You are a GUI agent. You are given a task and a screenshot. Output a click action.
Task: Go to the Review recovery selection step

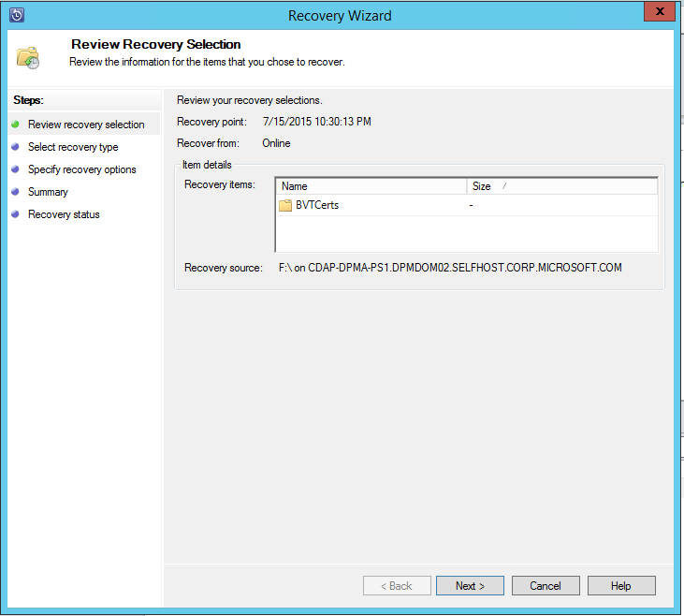86,125
